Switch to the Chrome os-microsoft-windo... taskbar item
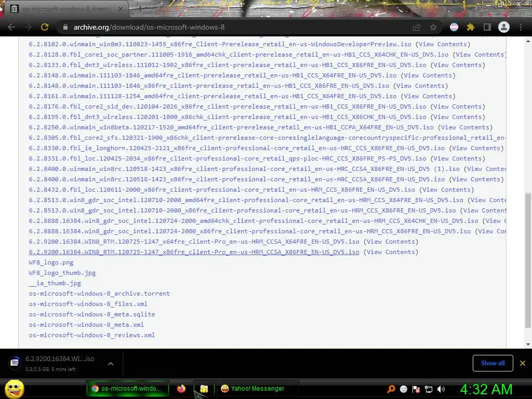The height and width of the screenshot is (399, 532). point(128,389)
